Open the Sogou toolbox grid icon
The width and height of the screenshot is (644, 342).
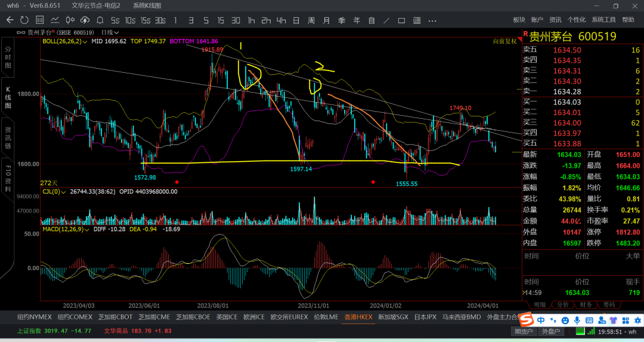(x=626, y=320)
